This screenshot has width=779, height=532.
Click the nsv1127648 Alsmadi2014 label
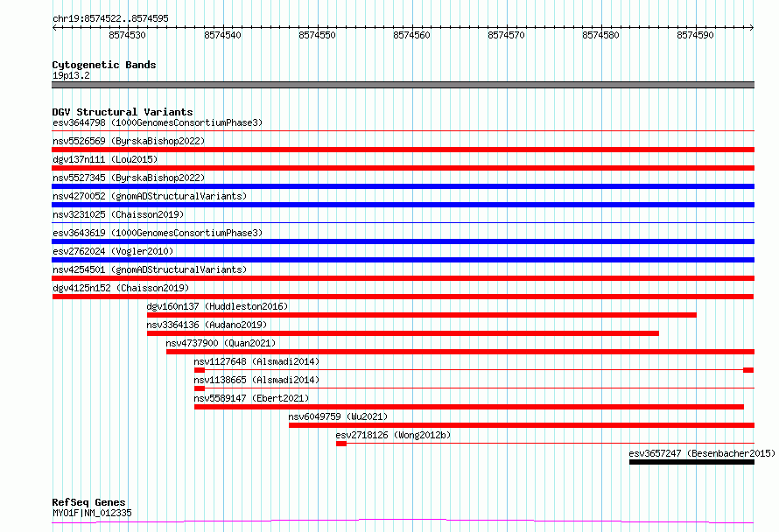pos(256,361)
